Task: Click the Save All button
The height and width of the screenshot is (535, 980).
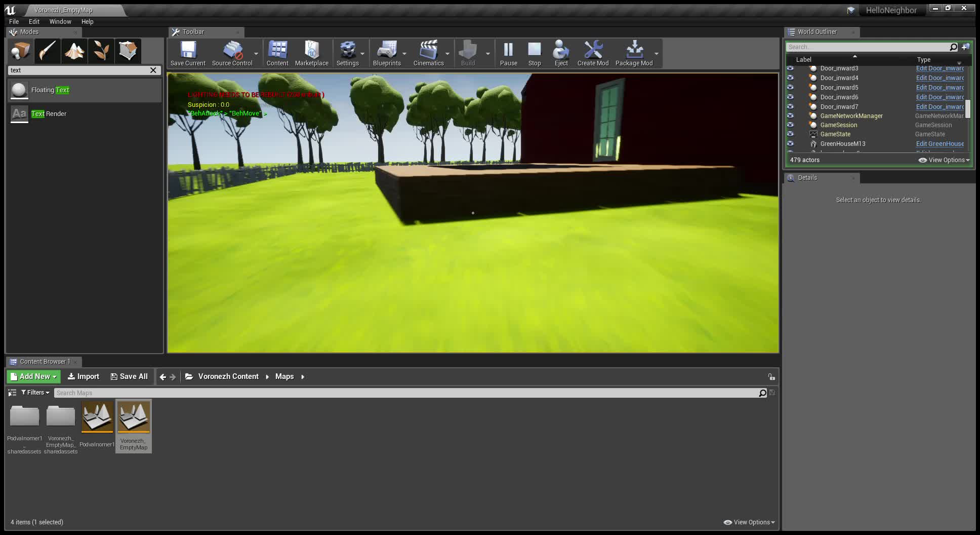Action: click(x=129, y=376)
